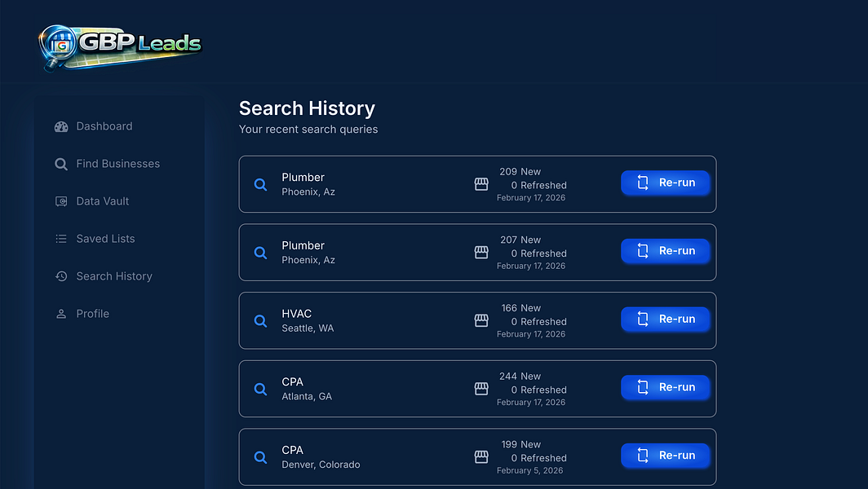Screen dimensions: 868x489
Task: Click search icon in 207 New Plumber row
Action: point(260,253)
